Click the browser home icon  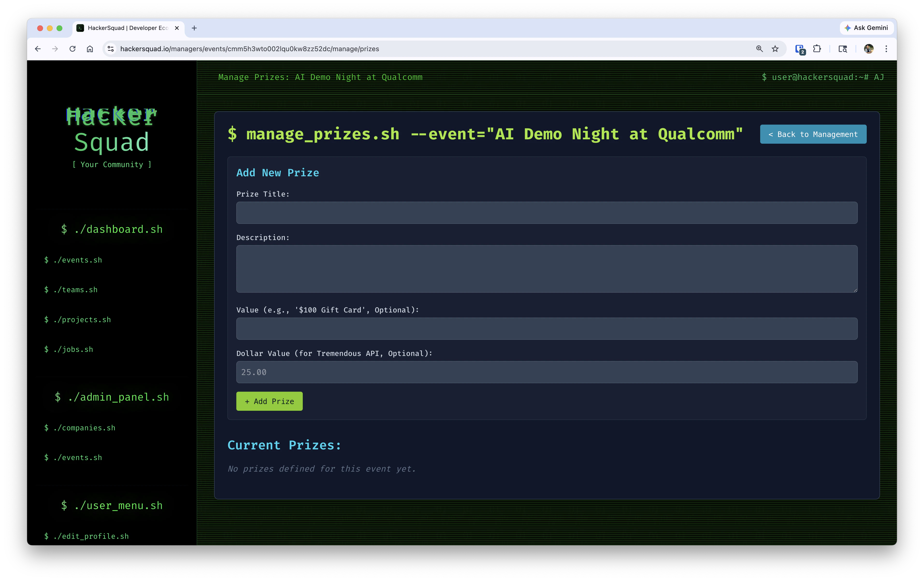coord(90,49)
